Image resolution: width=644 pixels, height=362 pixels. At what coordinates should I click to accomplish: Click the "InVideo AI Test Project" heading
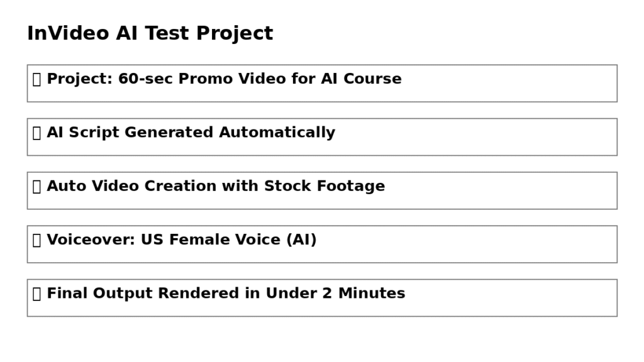pyautogui.click(x=150, y=33)
